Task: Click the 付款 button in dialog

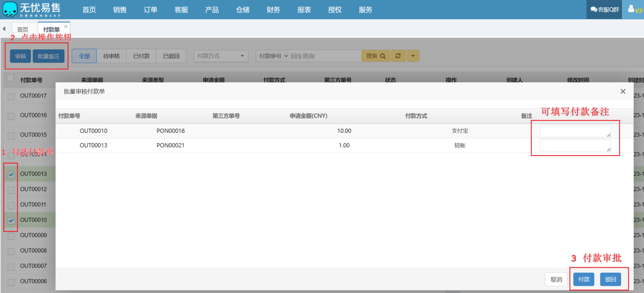Action: (584, 279)
